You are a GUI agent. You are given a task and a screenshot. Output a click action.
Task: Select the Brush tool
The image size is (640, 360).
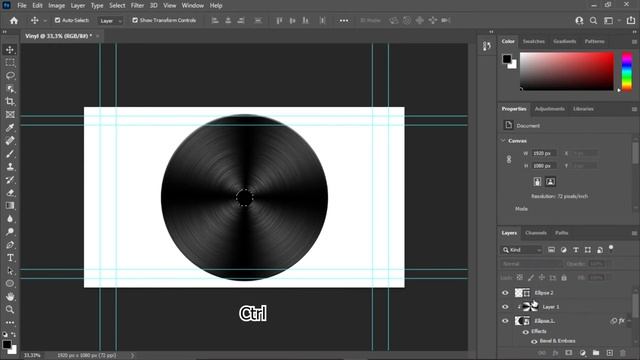(x=10, y=154)
